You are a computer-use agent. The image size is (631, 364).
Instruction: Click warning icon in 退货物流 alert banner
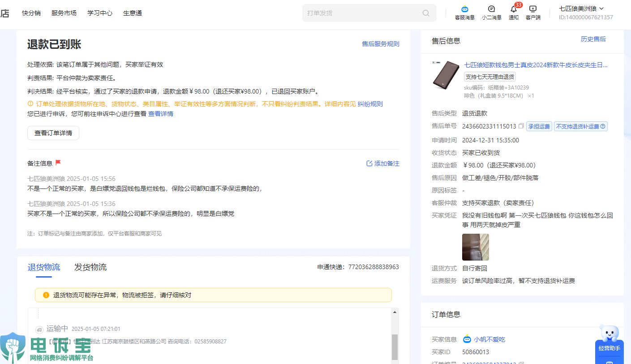point(46,295)
